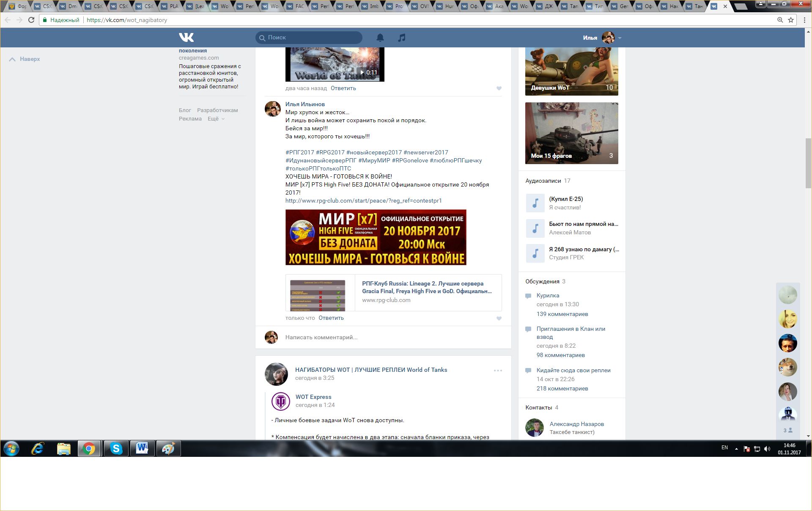
Task: Open the VK logo home link
Action: click(x=186, y=38)
